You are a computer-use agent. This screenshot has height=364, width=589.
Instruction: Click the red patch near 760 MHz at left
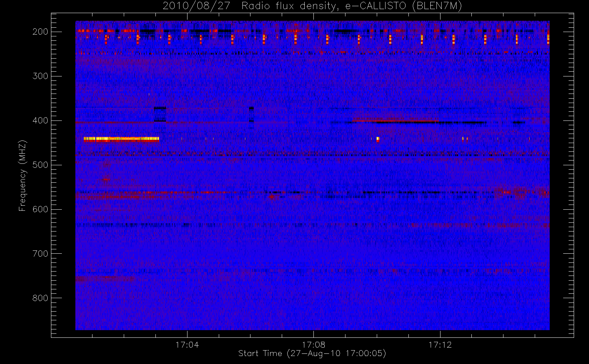tap(105, 279)
